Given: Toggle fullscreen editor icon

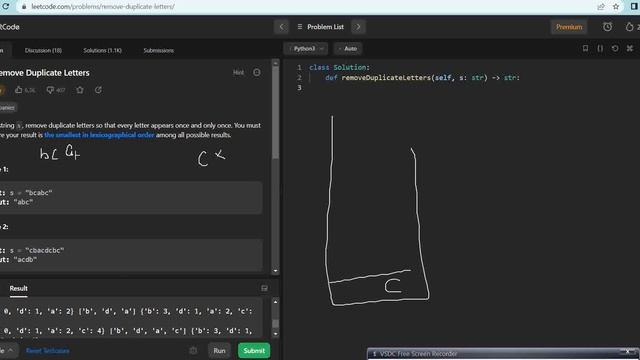Looking at the screenshot, I should (630, 48).
